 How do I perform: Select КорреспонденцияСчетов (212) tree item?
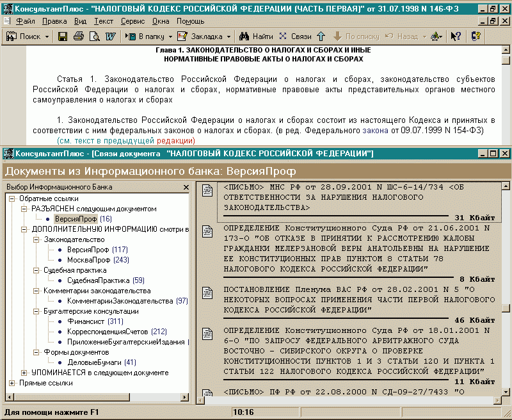tap(117, 332)
